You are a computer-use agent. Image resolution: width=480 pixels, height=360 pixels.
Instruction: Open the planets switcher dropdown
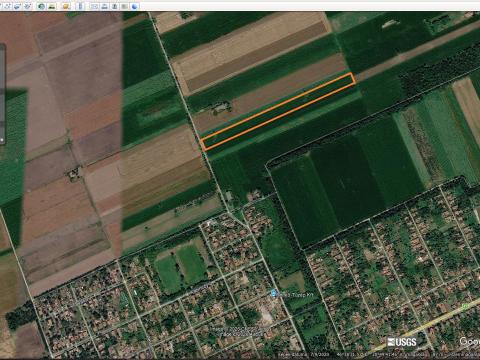(x=66, y=6)
